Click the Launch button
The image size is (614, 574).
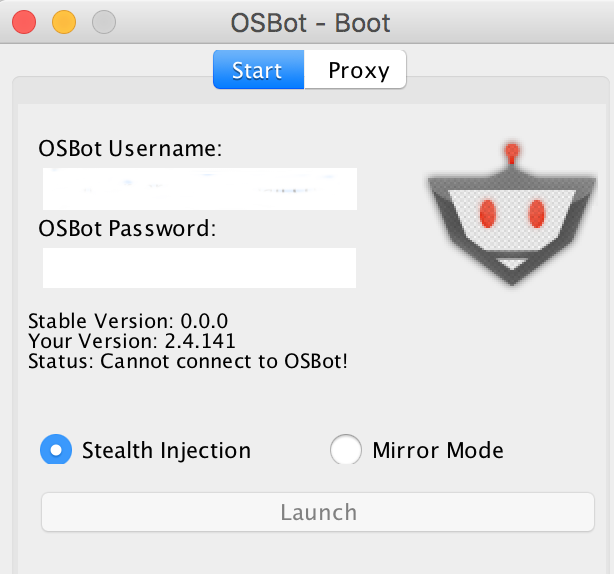tap(318, 512)
